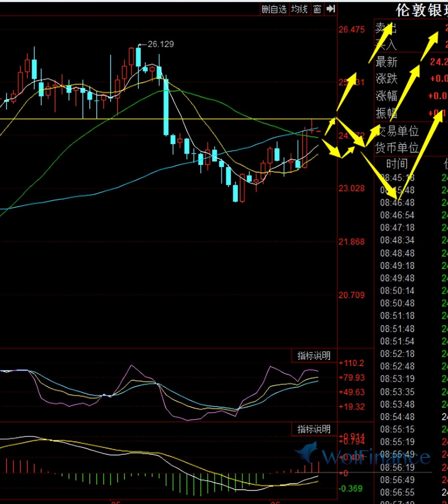Click the 删自选 remove-from-watchlist button
The width and height of the screenshot is (448, 504).
click(x=274, y=9)
